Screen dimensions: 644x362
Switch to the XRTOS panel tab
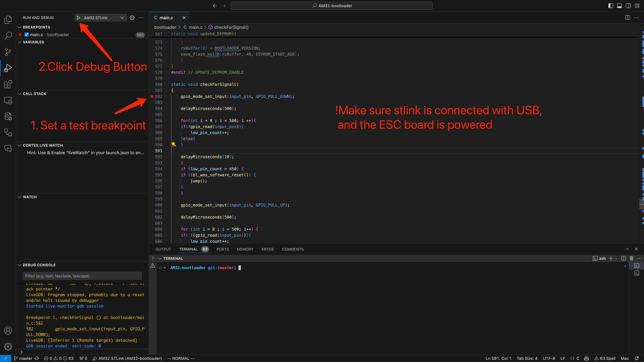[267, 249]
